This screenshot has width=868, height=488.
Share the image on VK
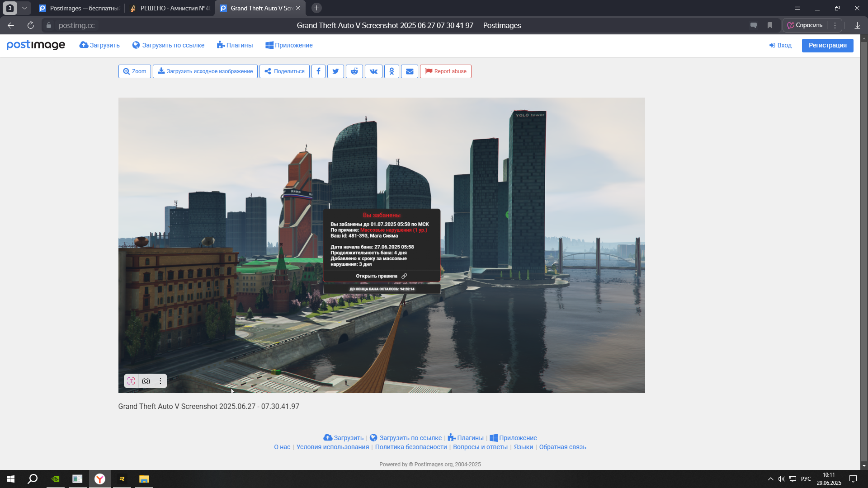pos(373,71)
